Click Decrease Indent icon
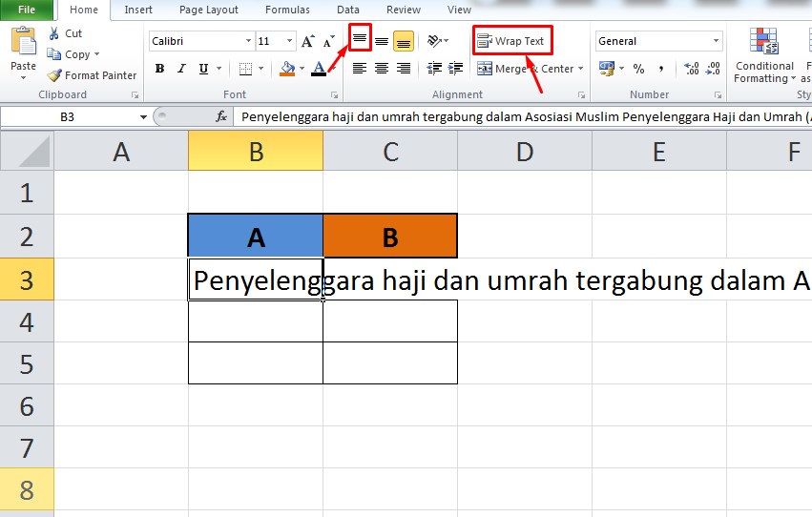This screenshot has width=812, height=517. coord(434,69)
